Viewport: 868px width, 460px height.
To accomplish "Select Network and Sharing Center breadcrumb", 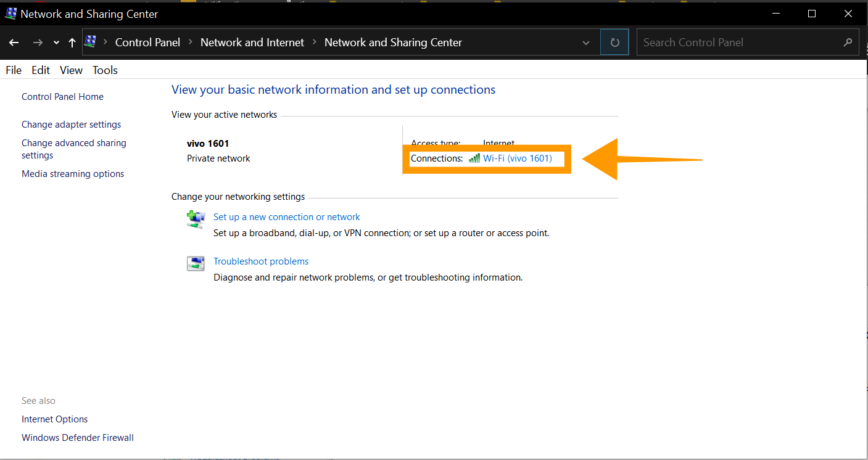I will tap(393, 43).
